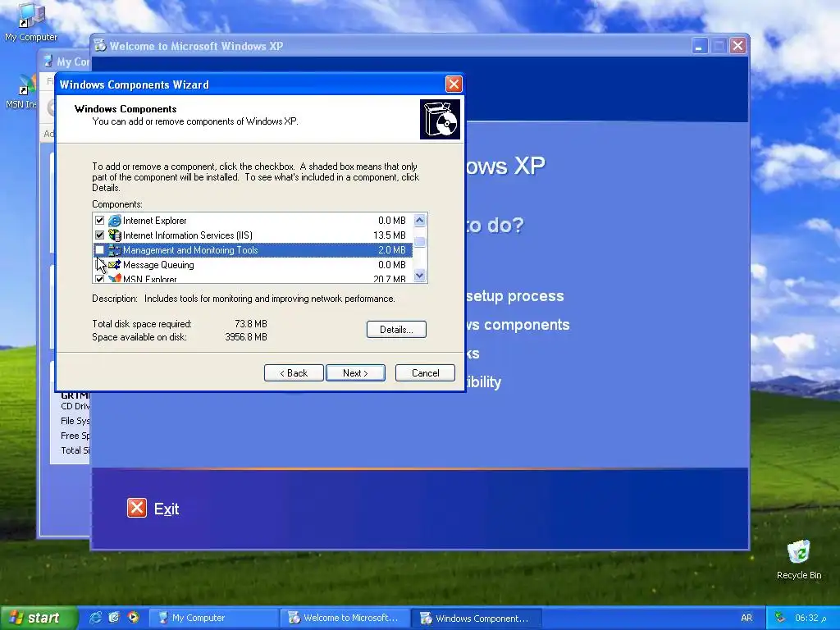Close the Windows Components Wizard window
Viewport: 840px width, 630px height.
[x=454, y=84]
